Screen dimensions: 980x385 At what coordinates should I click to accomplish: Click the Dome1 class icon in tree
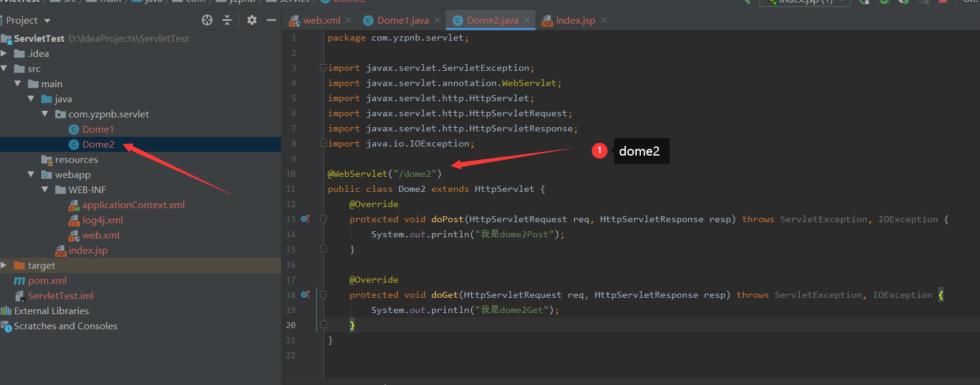pos(74,129)
